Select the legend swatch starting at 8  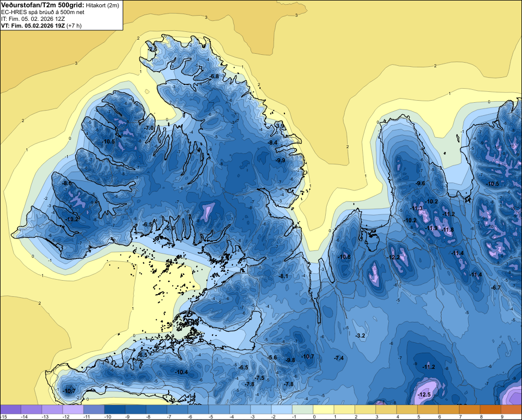pos(491,410)
